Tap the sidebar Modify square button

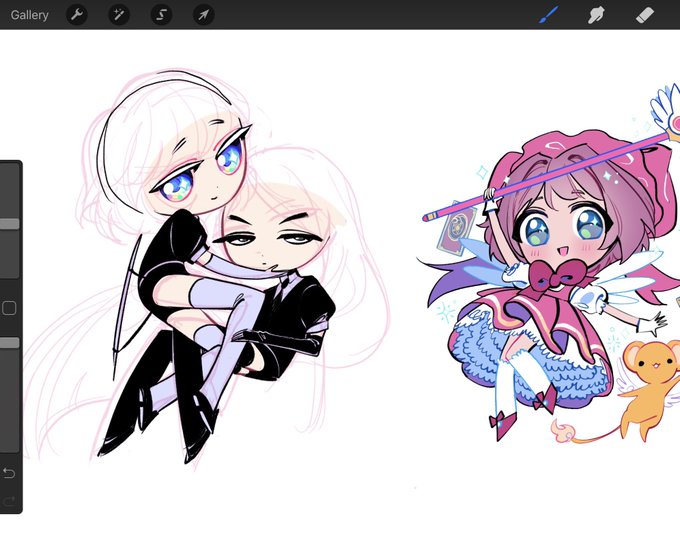(x=9, y=308)
